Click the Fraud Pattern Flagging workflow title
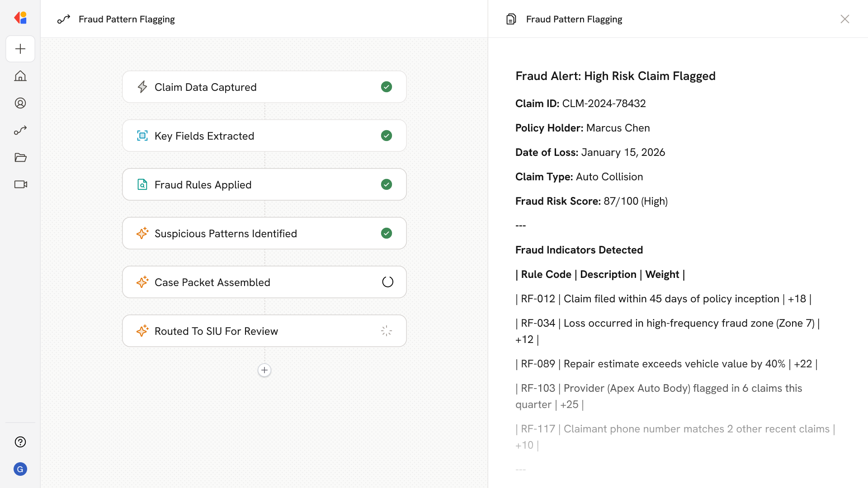868x488 pixels. 127,19
